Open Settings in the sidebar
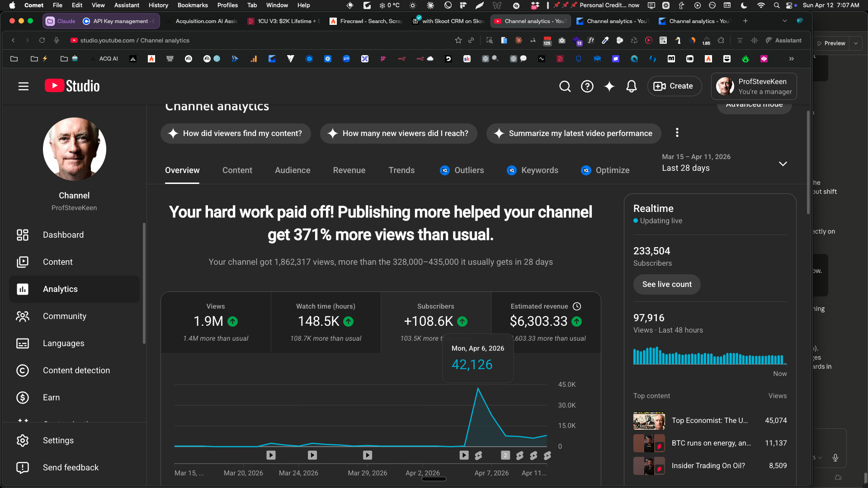Viewport: 868px width, 488px height. point(74,441)
